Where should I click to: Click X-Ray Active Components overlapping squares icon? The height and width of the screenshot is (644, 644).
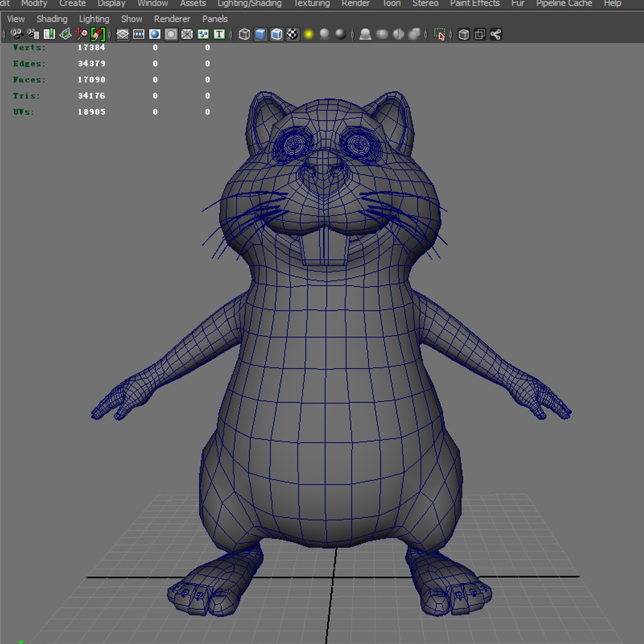(479, 34)
